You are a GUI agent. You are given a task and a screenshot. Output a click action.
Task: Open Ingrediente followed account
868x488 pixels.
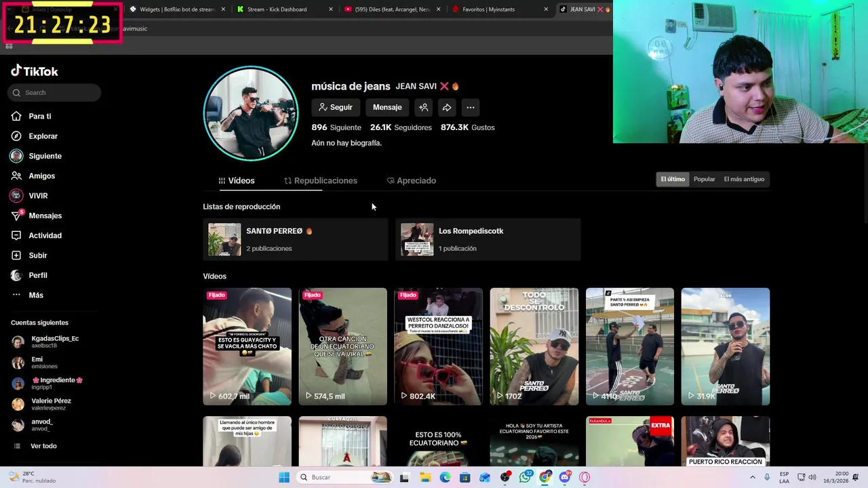47,383
